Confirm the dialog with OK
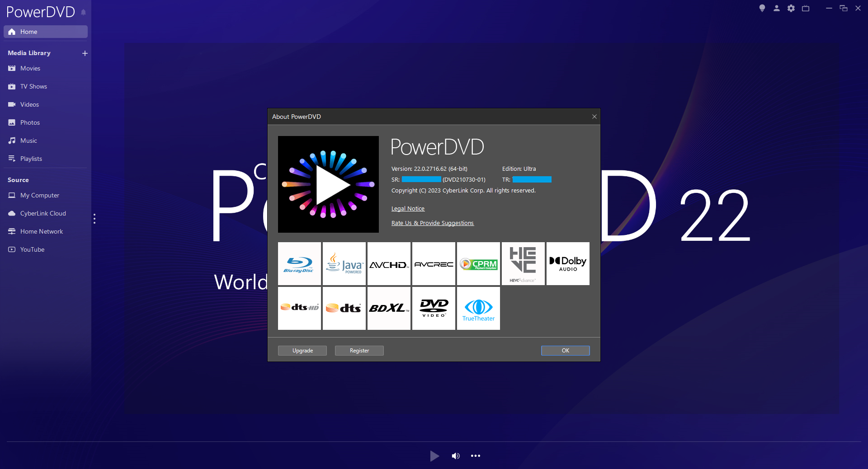 (566, 351)
